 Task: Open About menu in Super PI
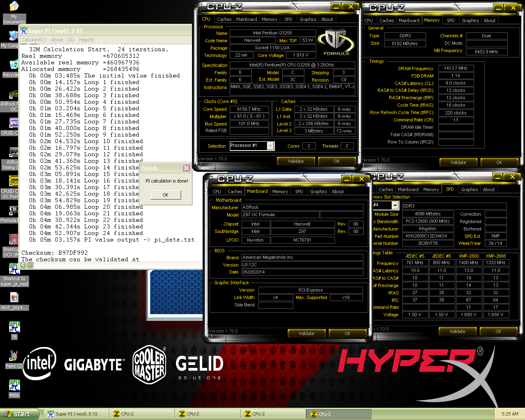coord(62,40)
